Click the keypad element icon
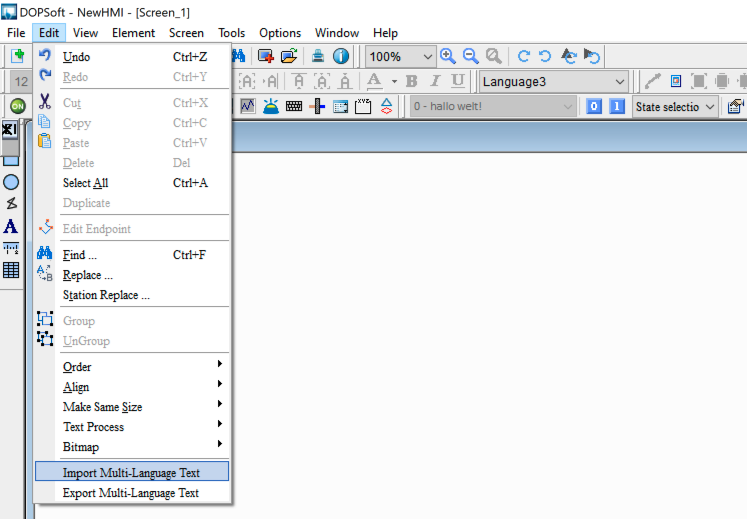This screenshot has width=747, height=519. (294, 106)
